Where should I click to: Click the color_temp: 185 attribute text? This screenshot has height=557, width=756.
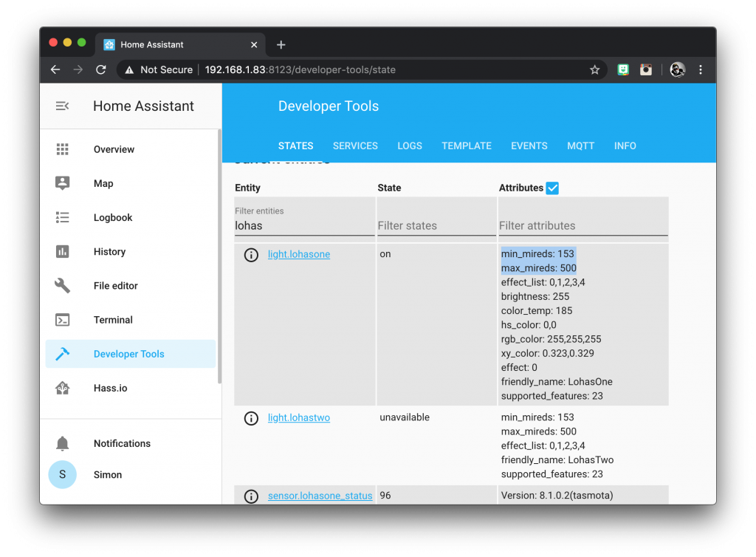[537, 310]
